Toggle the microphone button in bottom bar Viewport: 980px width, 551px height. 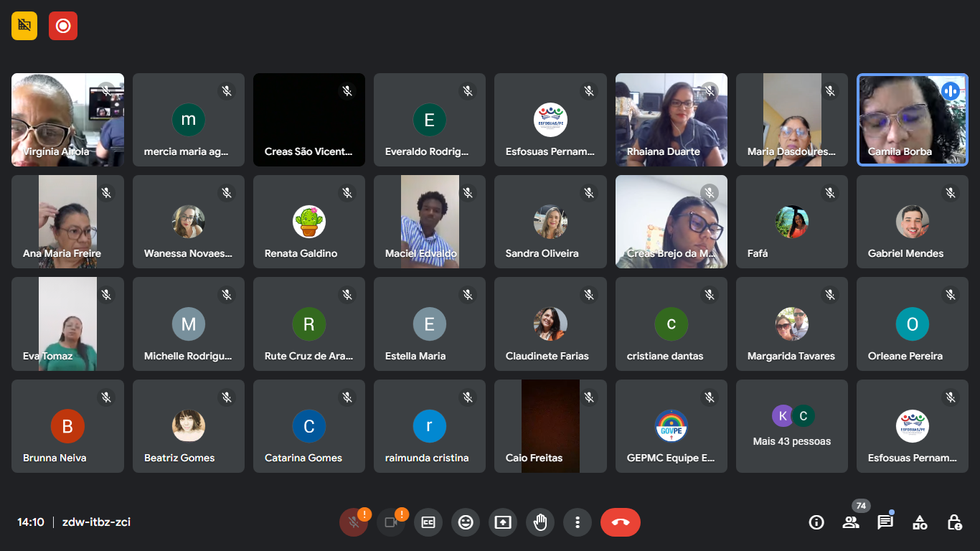pyautogui.click(x=354, y=522)
